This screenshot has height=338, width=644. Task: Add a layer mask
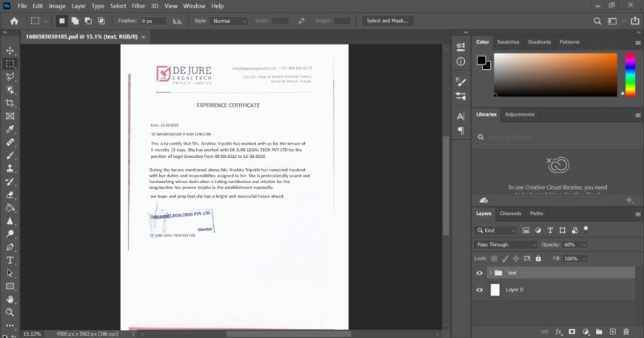pos(571,331)
